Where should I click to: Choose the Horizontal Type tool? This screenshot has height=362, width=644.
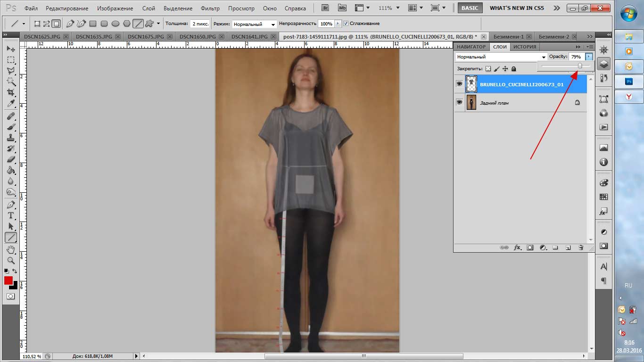[11, 215]
